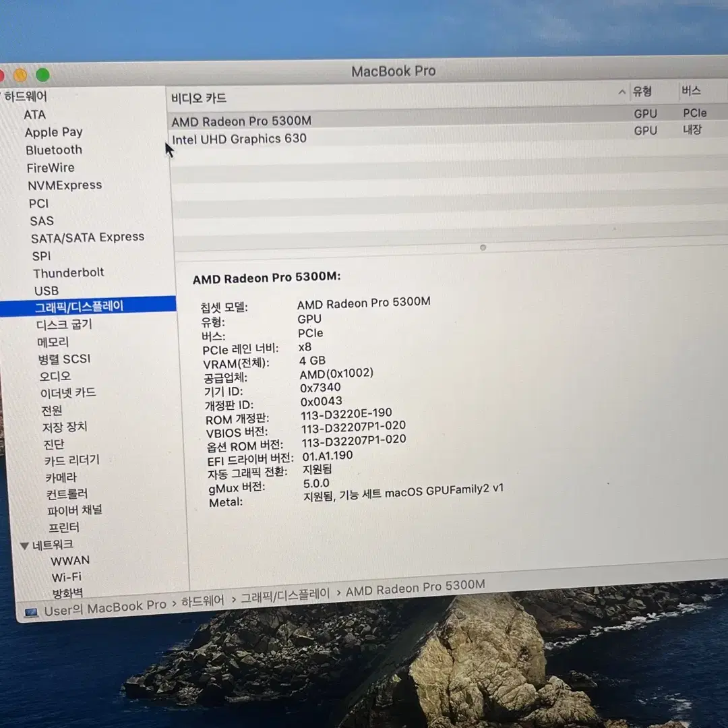Click the ROM 개정판 value 113-D3220E-190

coord(346,414)
